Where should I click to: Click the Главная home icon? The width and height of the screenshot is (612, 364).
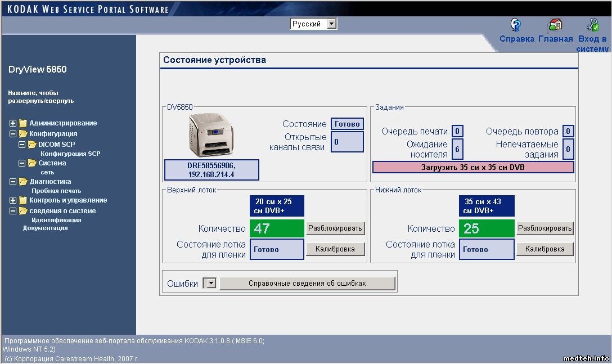pos(555,25)
